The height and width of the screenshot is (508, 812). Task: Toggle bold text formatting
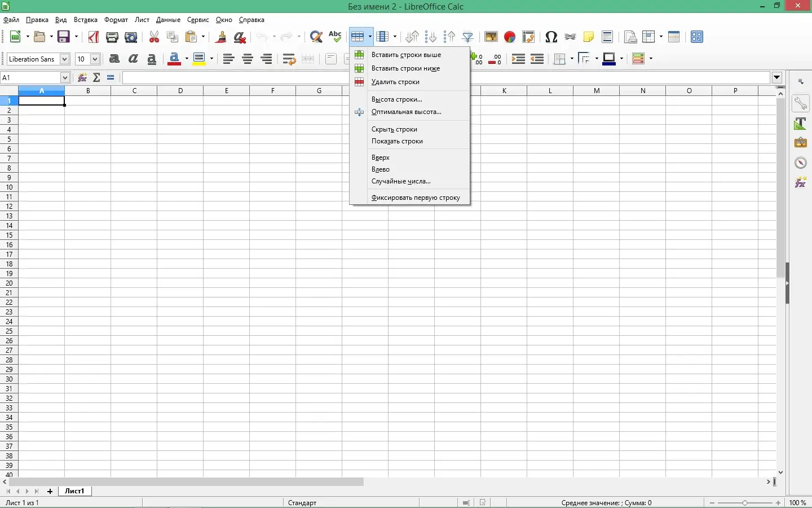(114, 59)
